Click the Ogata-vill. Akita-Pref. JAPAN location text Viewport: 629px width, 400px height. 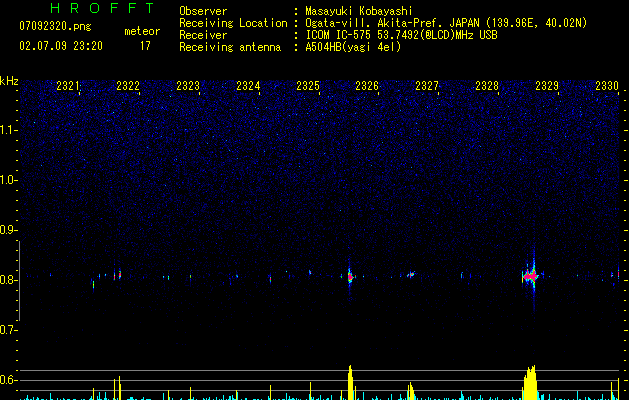pos(446,23)
